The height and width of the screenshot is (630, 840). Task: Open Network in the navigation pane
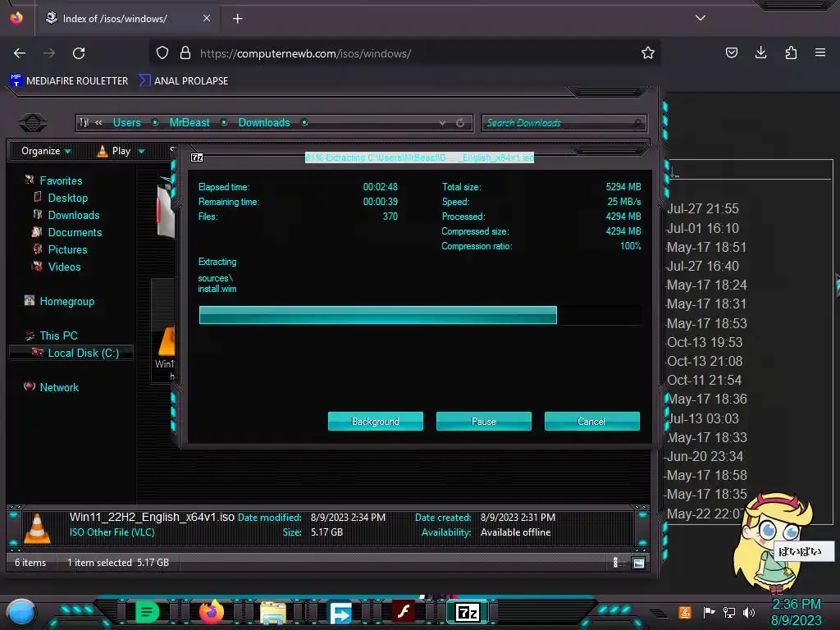click(58, 387)
